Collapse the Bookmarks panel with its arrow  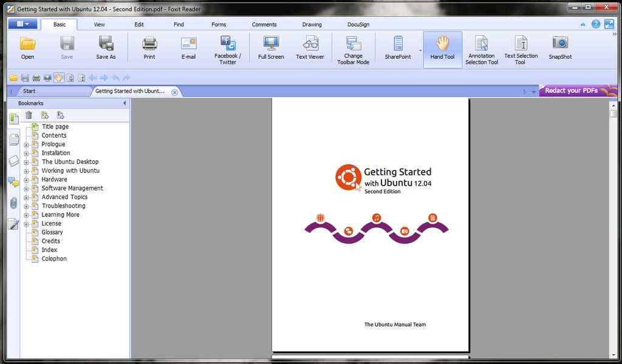(x=125, y=103)
